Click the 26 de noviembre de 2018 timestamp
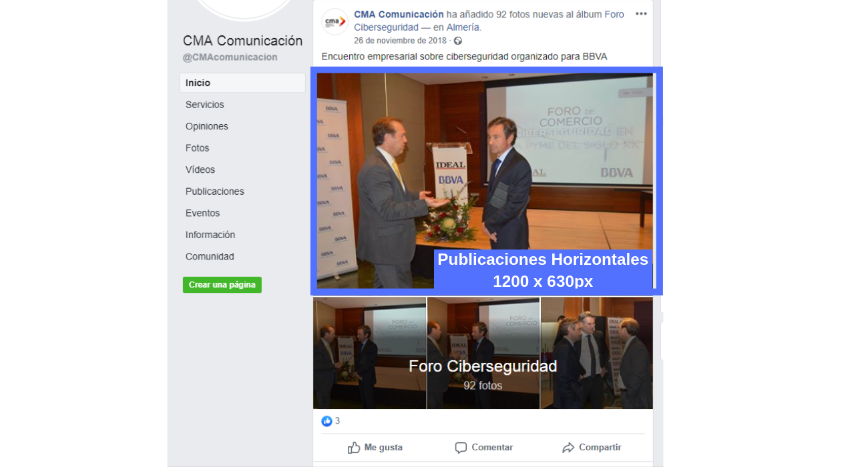This screenshot has height=467, width=868. pos(400,41)
